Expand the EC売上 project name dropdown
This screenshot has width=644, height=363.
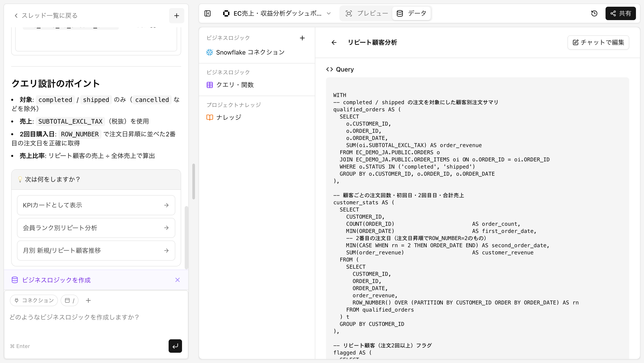click(x=329, y=13)
